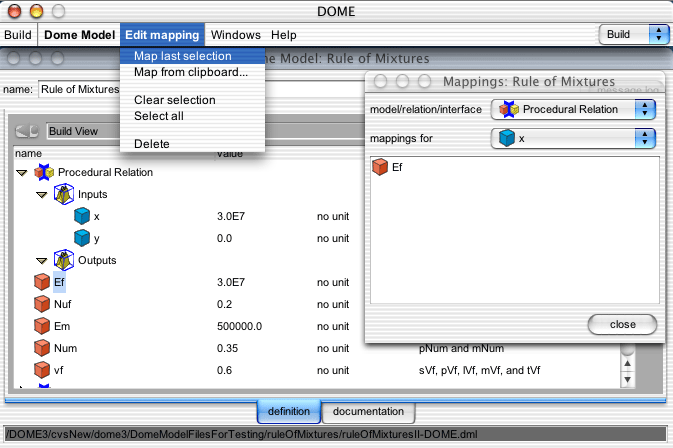
Task: Select the vf row label
Action: pos(58,370)
